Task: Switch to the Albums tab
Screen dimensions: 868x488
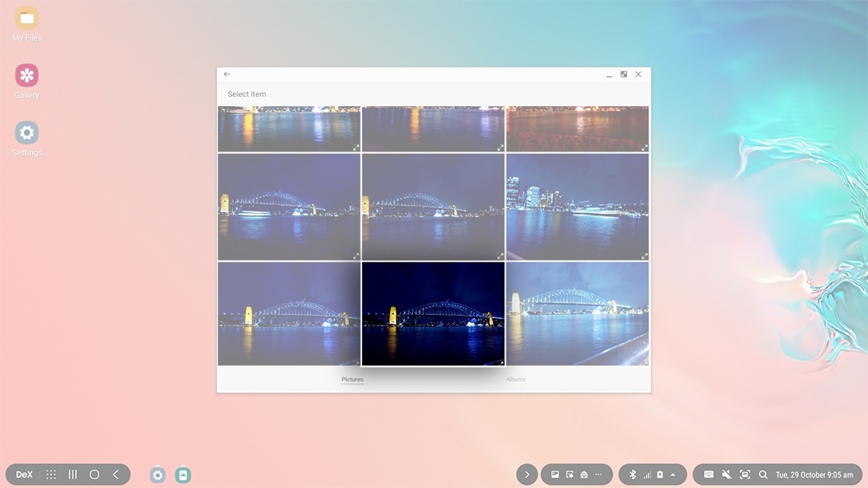Action: (x=515, y=380)
